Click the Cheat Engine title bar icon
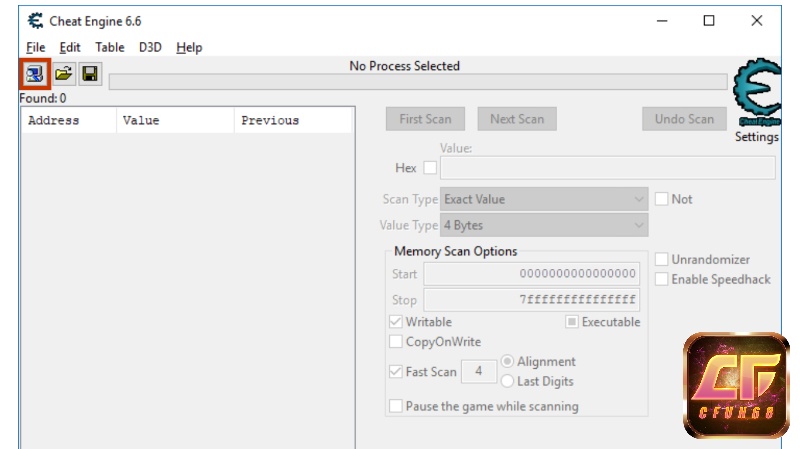800x449 pixels. (35, 21)
